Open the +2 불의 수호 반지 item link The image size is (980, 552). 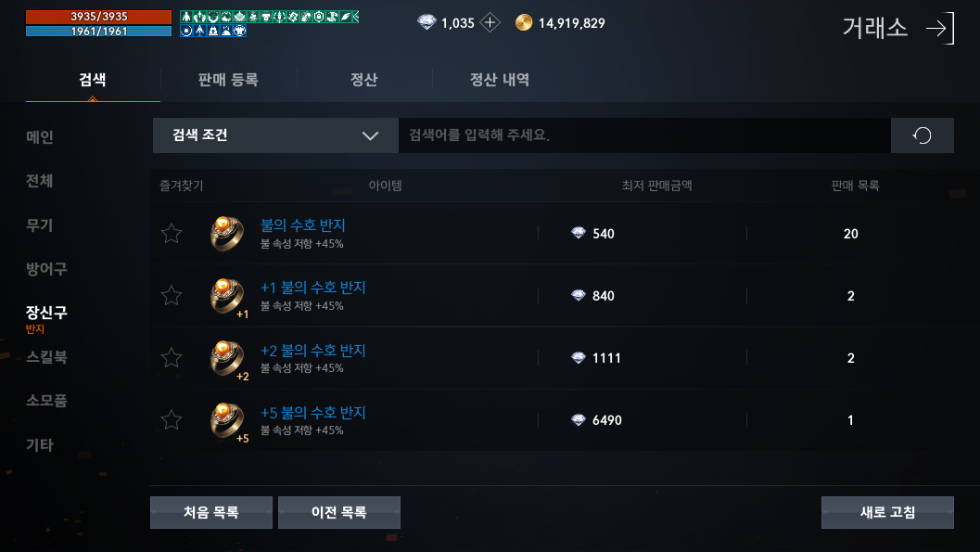click(x=312, y=350)
